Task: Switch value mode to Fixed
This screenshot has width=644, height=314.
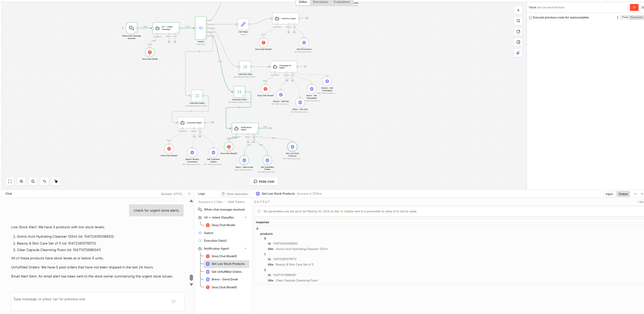Action: point(625,17)
